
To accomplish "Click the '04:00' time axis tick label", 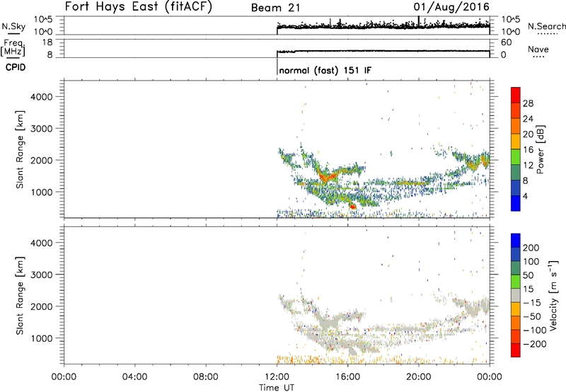I will (x=135, y=377).
